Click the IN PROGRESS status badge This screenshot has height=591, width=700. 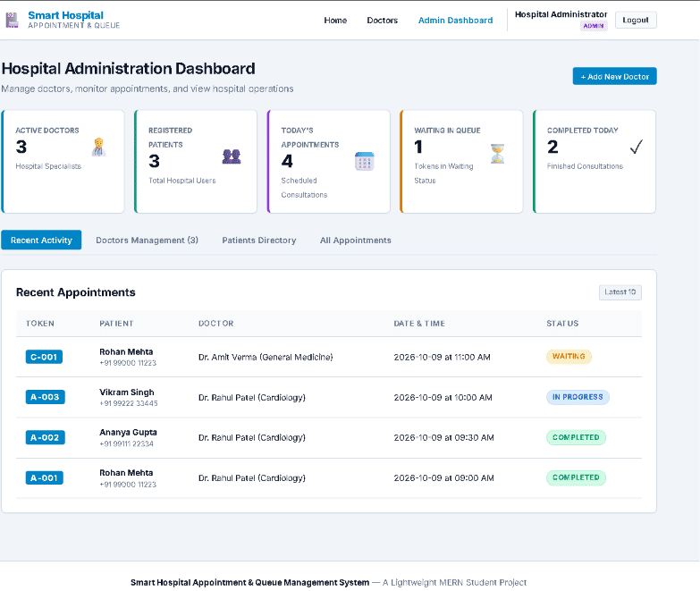pyautogui.click(x=578, y=397)
